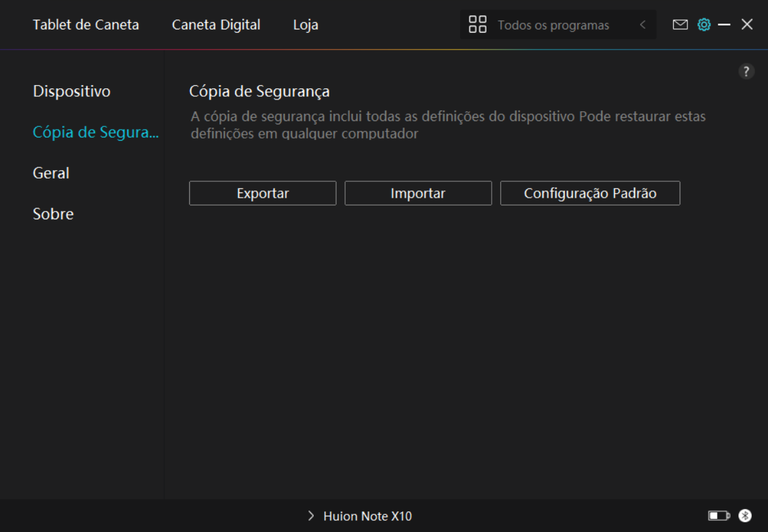
Task: Restore defaults with Configuração Padrão button
Action: pos(590,194)
